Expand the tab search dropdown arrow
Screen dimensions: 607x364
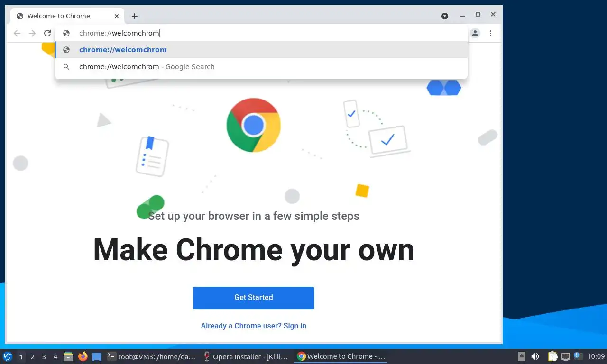(445, 16)
